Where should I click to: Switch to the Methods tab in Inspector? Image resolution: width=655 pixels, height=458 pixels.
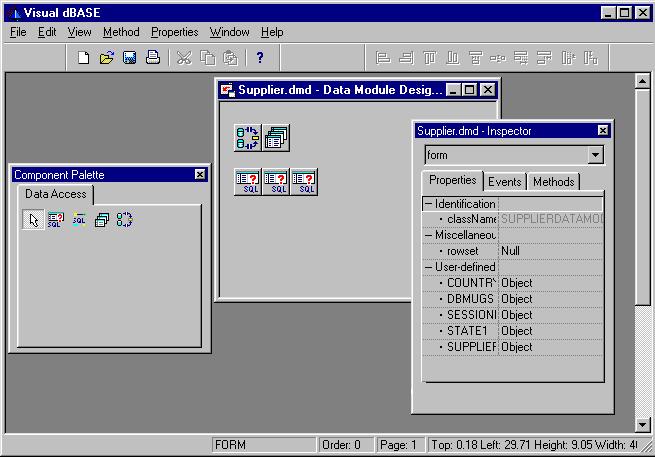(x=553, y=182)
